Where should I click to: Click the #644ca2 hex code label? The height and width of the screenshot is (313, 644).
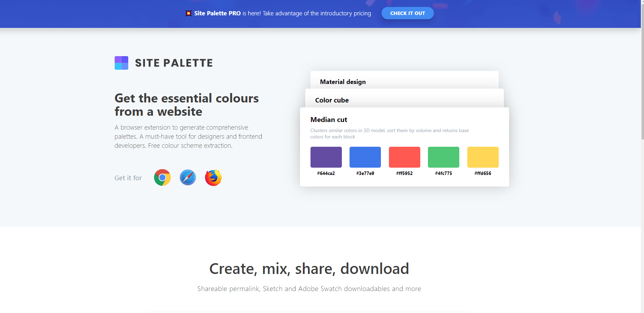tap(326, 173)
